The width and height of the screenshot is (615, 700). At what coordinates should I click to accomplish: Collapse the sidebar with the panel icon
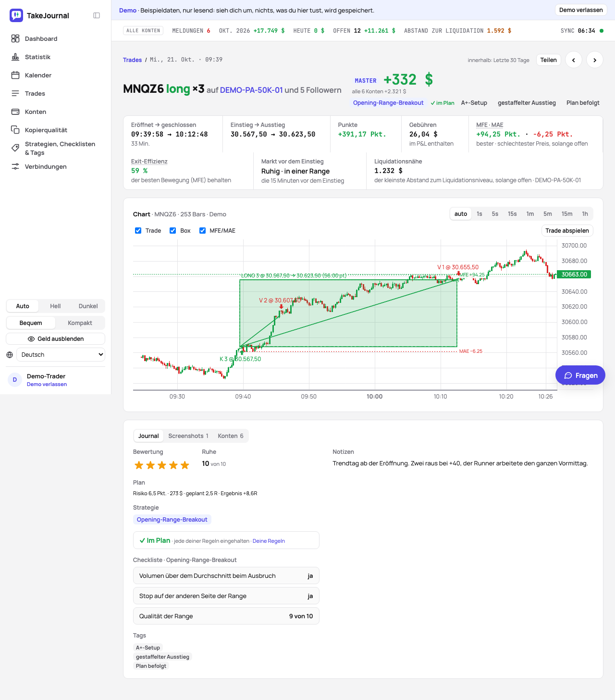[97, 15]
